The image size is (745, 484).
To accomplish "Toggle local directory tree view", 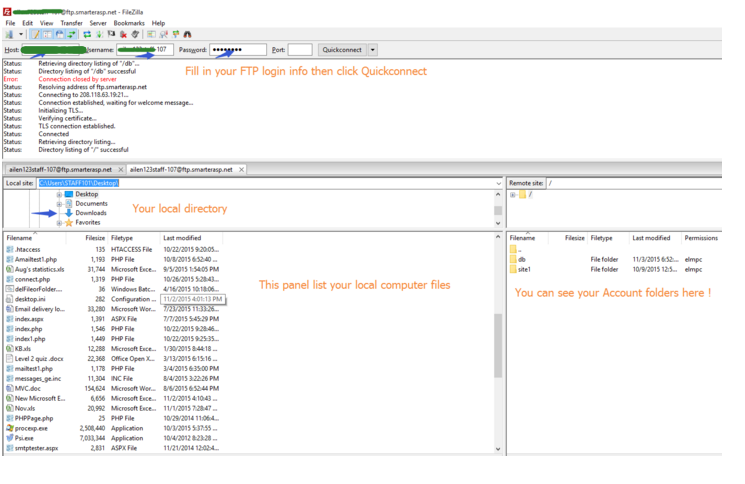I will (x=48, y=34).
